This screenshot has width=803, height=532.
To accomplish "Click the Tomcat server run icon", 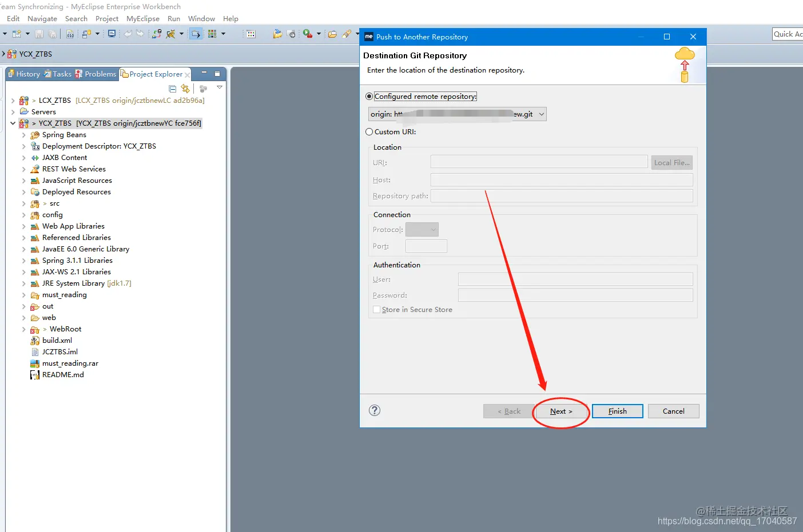I will point(170,34).
